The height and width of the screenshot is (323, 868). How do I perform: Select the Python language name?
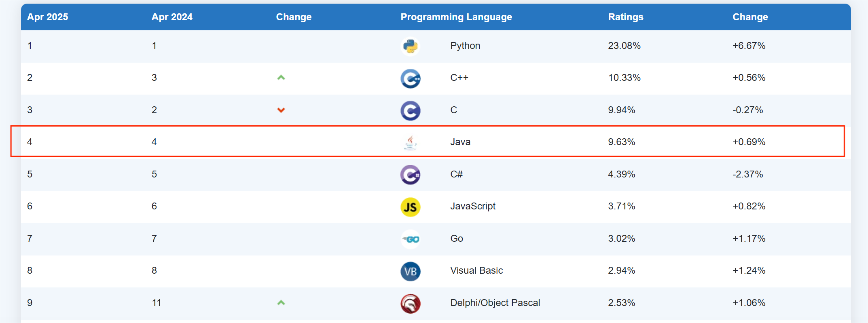click(x=465, y=46)
